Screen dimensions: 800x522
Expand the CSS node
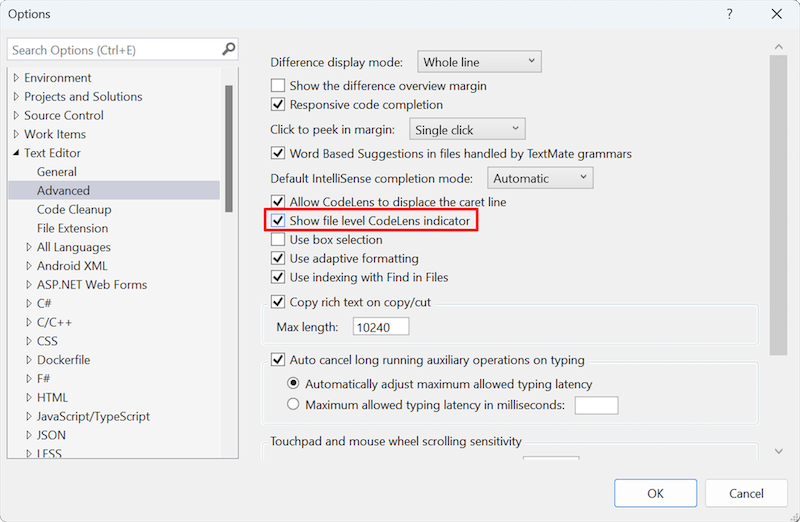coord(29,341)
